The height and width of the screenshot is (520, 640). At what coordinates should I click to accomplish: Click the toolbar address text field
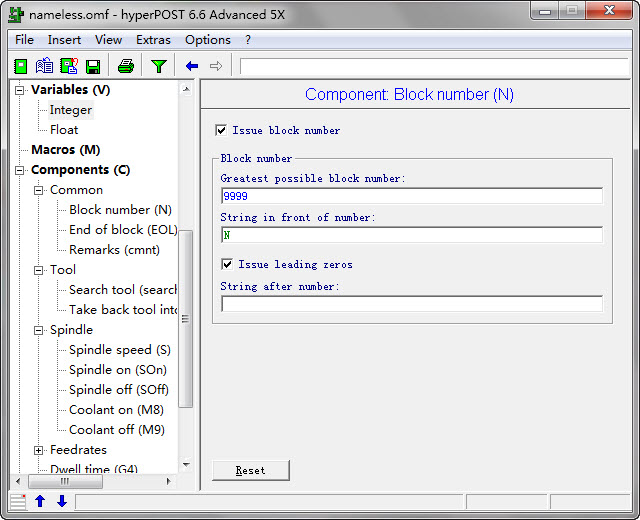coord(435,66)
